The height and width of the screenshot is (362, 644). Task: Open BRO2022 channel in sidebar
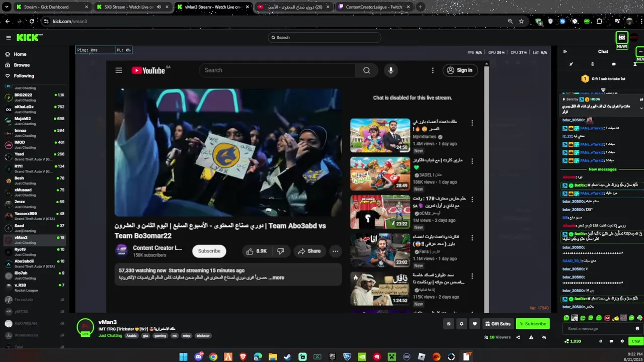coord(34,97)
